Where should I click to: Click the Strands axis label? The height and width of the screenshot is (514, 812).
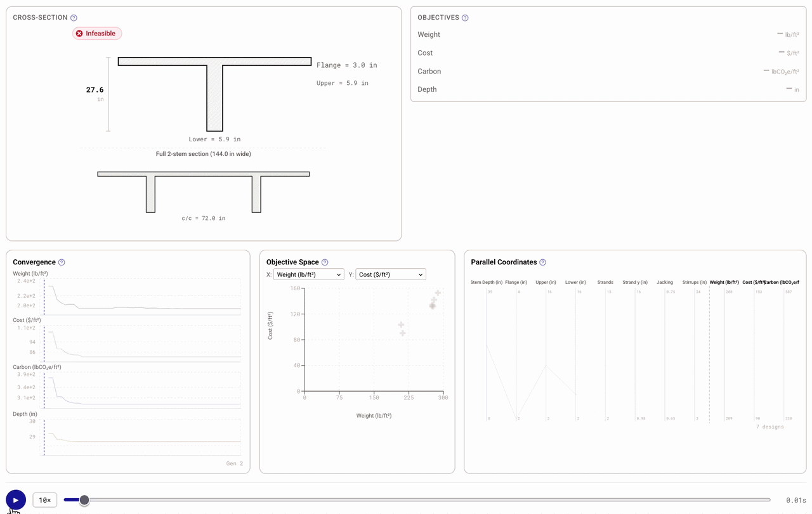[605, 283]
